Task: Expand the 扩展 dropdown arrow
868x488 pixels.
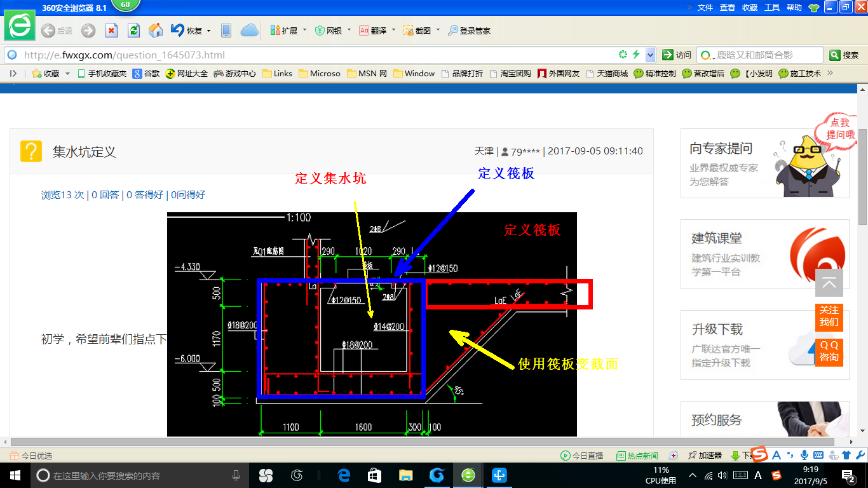Action: click(x=304, y=30)
